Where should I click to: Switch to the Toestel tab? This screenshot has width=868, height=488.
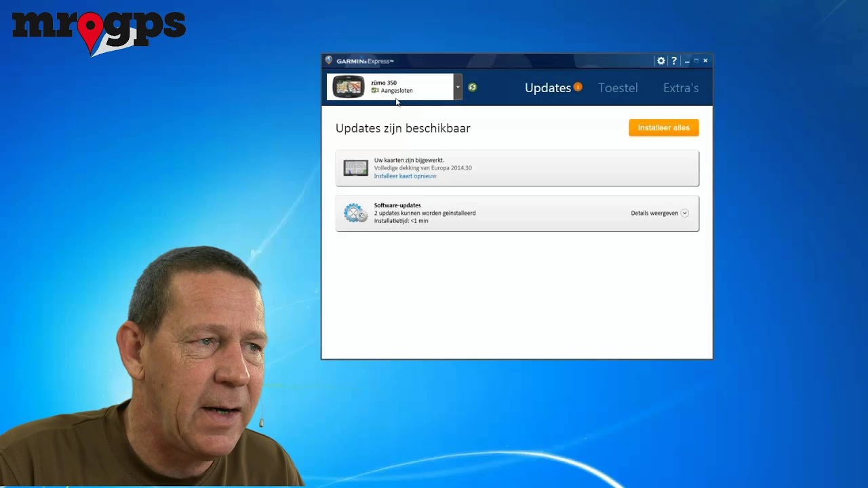[x=618, y=88]
